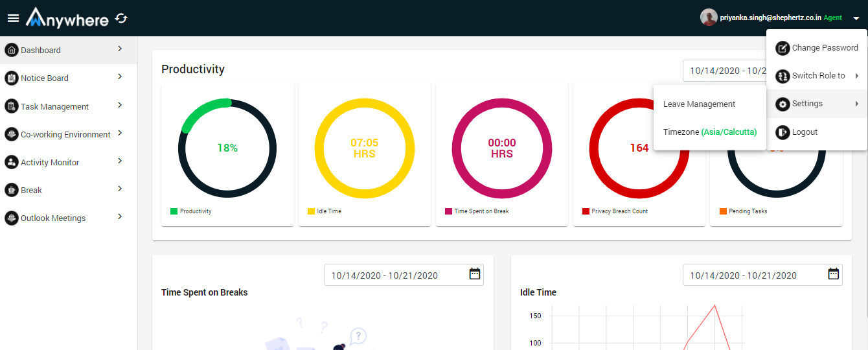Click the Idle Time chart heading

pyautogui.click(x=538, y=292)
